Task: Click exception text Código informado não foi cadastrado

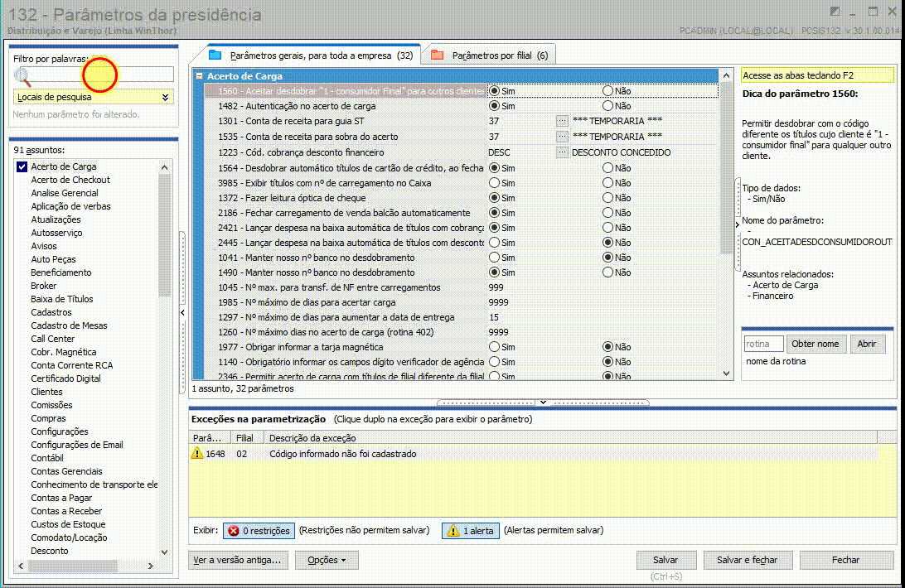Action: coord(343,454)
